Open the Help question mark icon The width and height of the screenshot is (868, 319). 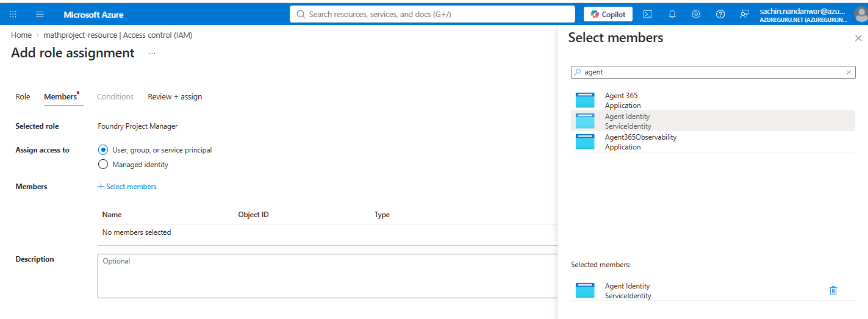[720, 14]
